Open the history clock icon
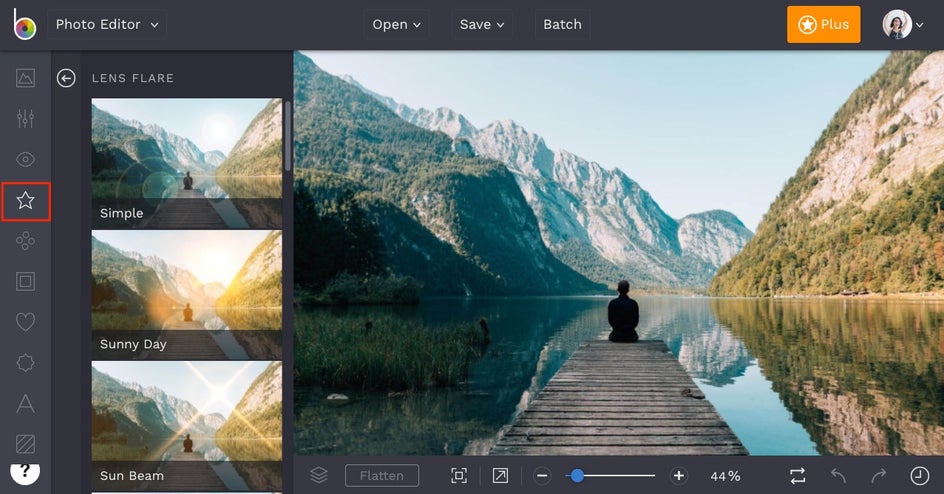This screenshot has width=944, height=494. (x=919, y=476)
